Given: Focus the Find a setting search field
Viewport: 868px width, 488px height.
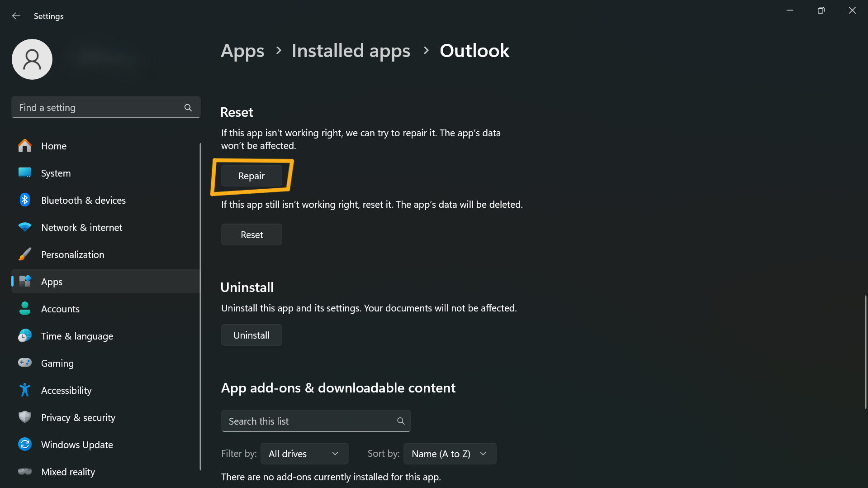Looking at the screenshot, I should pos(106,107).
